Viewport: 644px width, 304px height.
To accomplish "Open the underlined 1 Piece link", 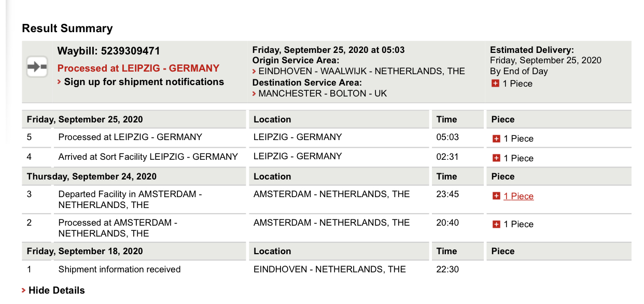I will 519,196.
